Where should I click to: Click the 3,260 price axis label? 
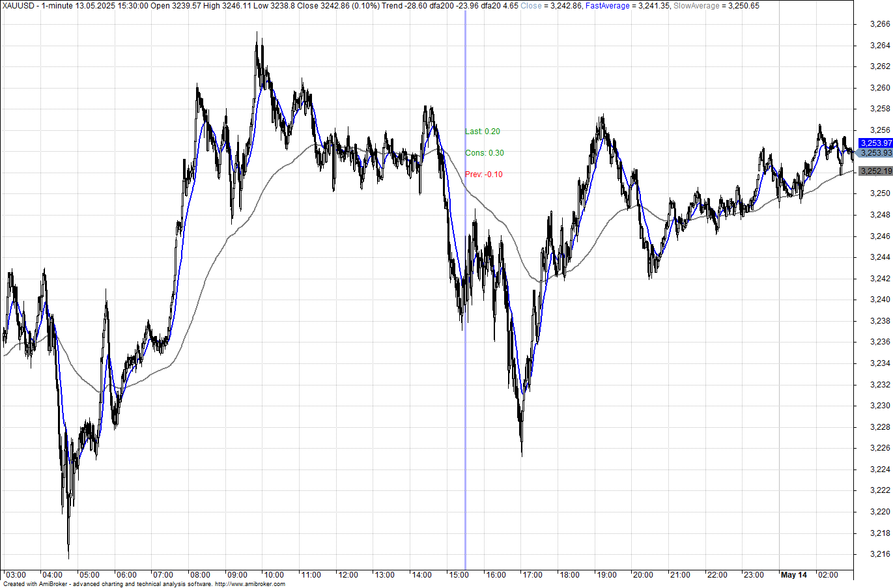[x=880, y=88]
